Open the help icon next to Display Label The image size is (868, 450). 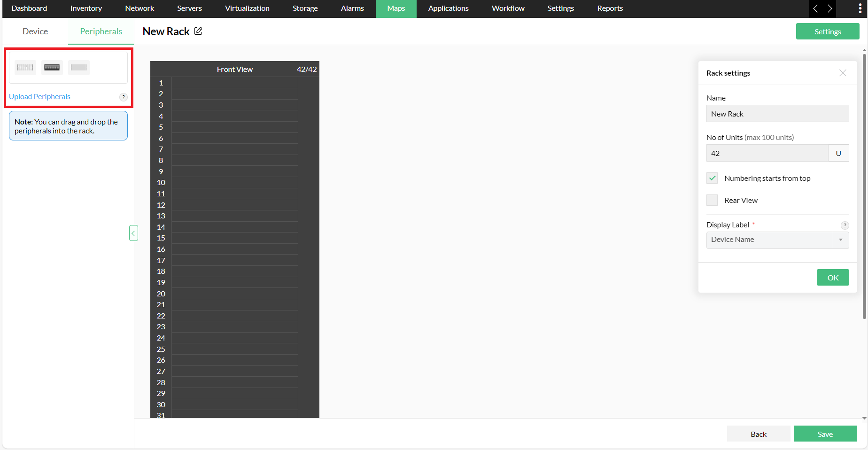[845, 225]
